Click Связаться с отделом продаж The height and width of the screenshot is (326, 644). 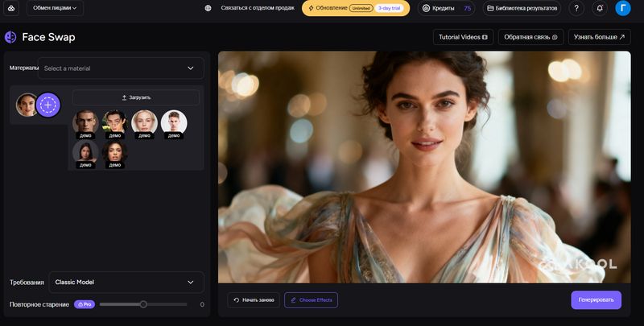(x=258, y=8)
